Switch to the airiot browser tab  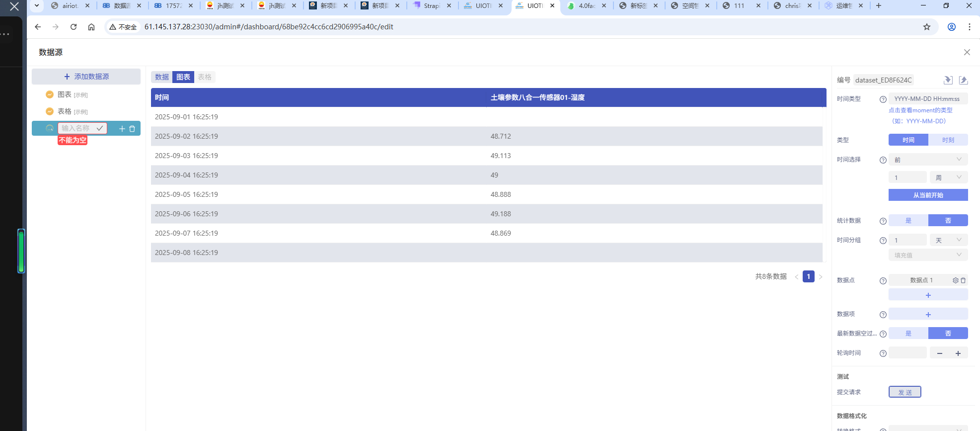(x=70, y=6)
